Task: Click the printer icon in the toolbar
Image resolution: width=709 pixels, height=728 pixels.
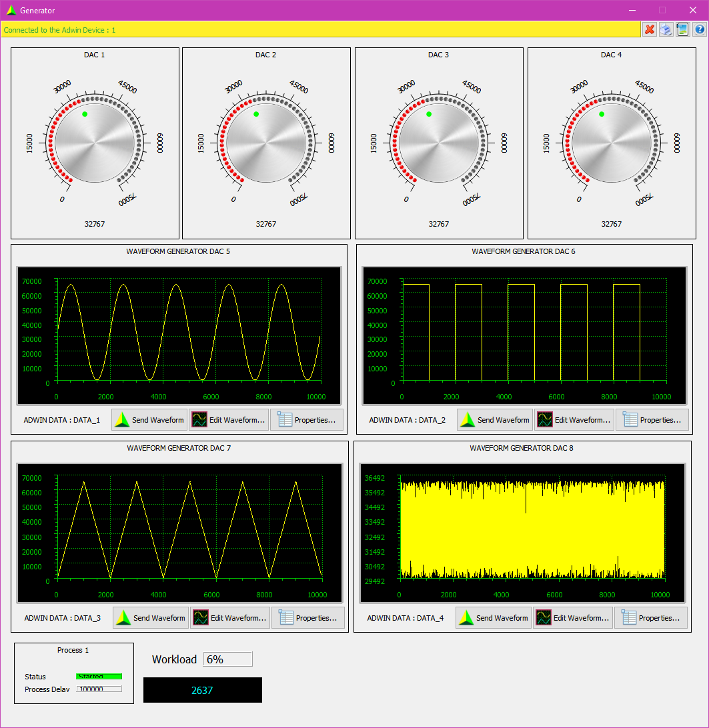Action: 666,30
